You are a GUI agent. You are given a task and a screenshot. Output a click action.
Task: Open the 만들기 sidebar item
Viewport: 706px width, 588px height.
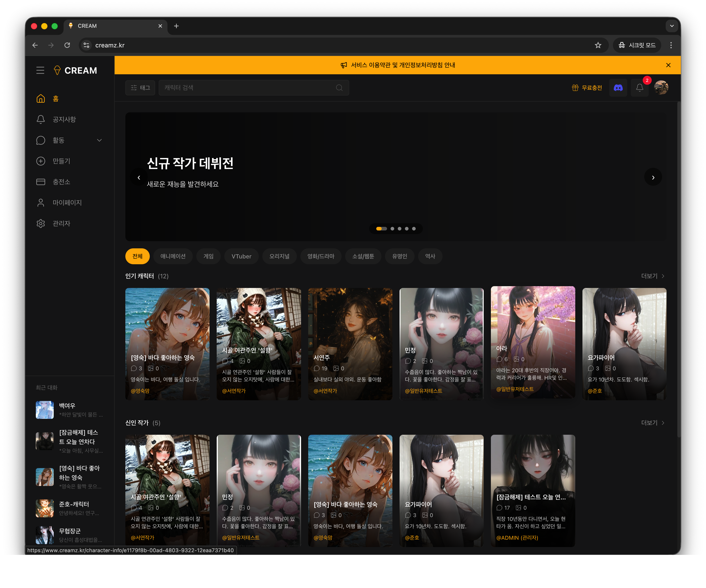pyautogui.click(x=61, y=161)
